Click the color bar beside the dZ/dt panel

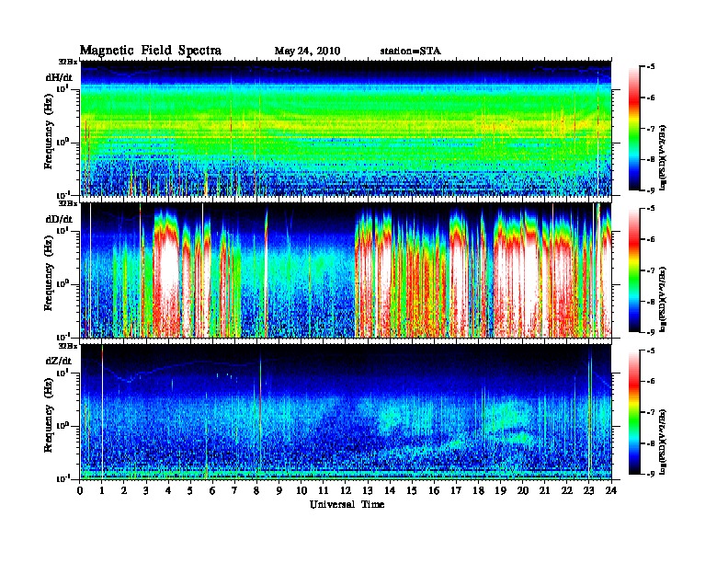click(634, 412)
